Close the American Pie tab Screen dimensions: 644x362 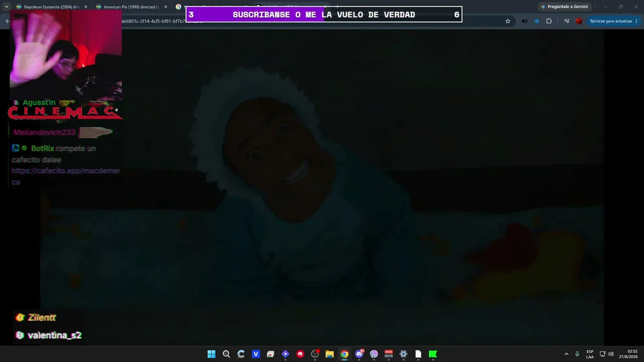pyautogui.click(x=166, y=7)
